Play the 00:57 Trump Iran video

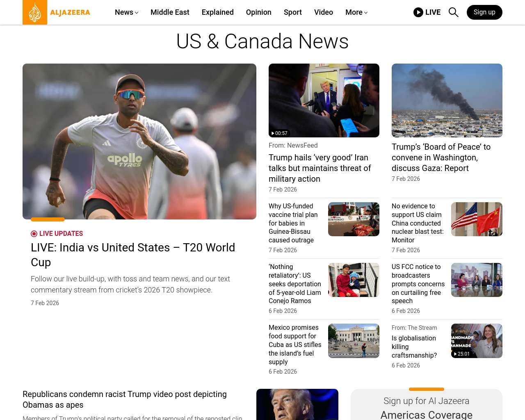(324, 100)
